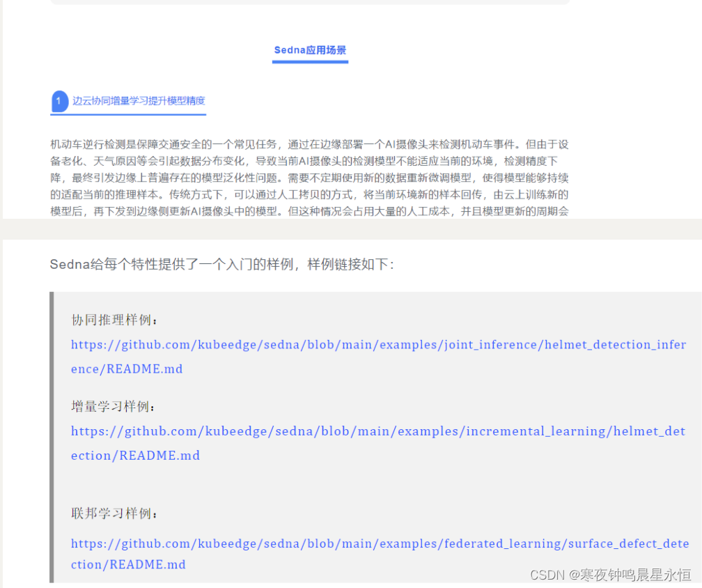This screenshot has height=588, width=702.
Task: Click the 联邦学习样例 label
Action: click(115, 513)
